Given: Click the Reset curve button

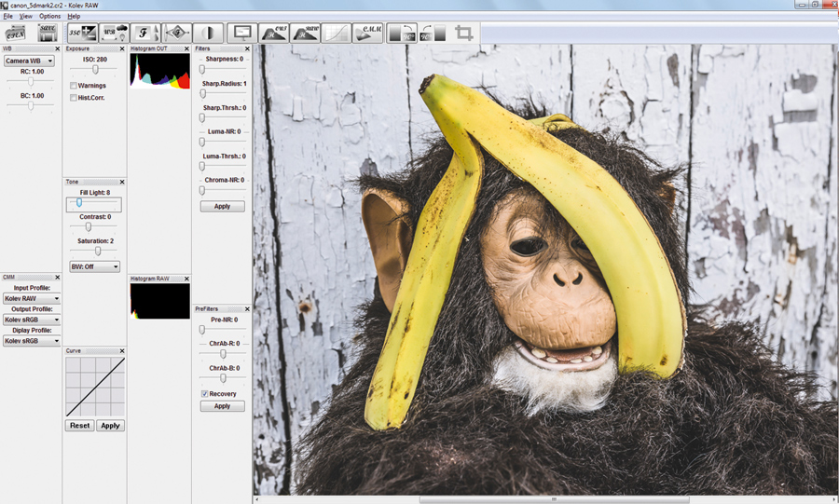Looking at the screenshot, I should click(x=80, y=426).
